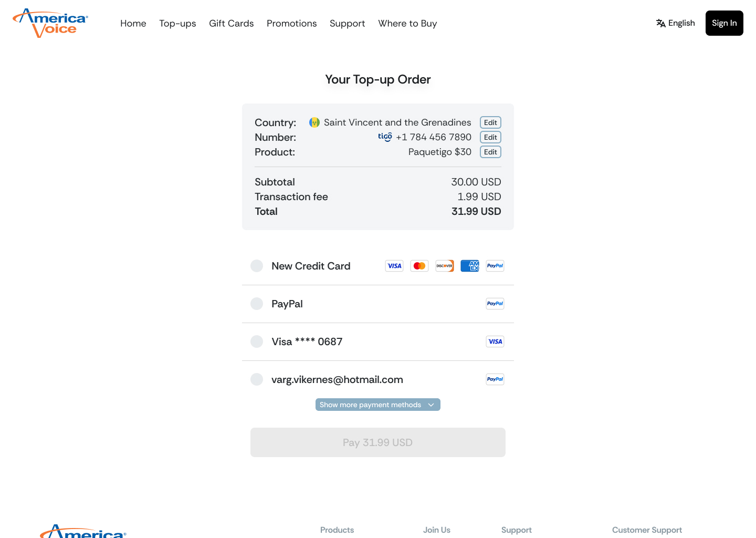The height and width of the screenshot is (538, 756).
Task: Click the American Express icon
Action: click(470, 266)
